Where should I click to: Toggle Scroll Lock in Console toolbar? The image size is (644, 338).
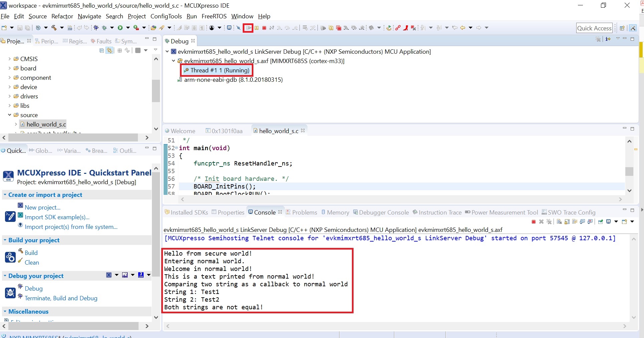(567, 222)
